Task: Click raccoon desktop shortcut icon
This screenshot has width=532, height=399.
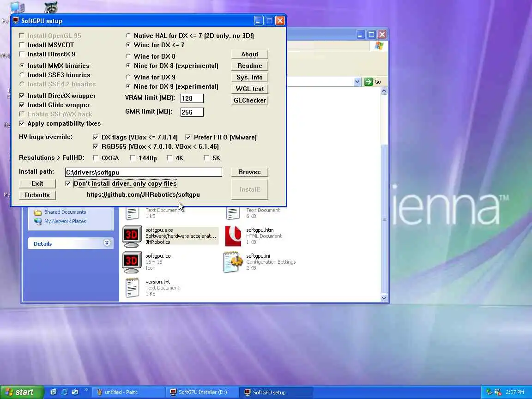Action: (x=51, y=7)
